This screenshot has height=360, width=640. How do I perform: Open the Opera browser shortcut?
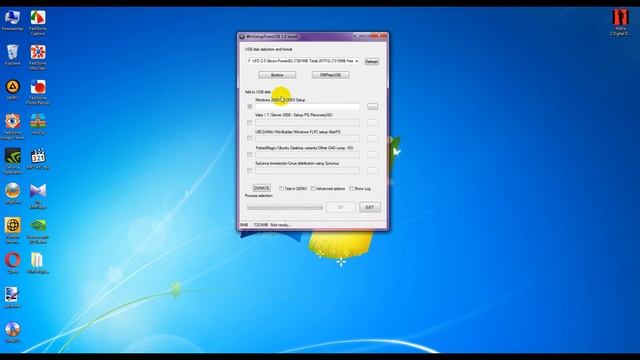[x=12, y=263]
